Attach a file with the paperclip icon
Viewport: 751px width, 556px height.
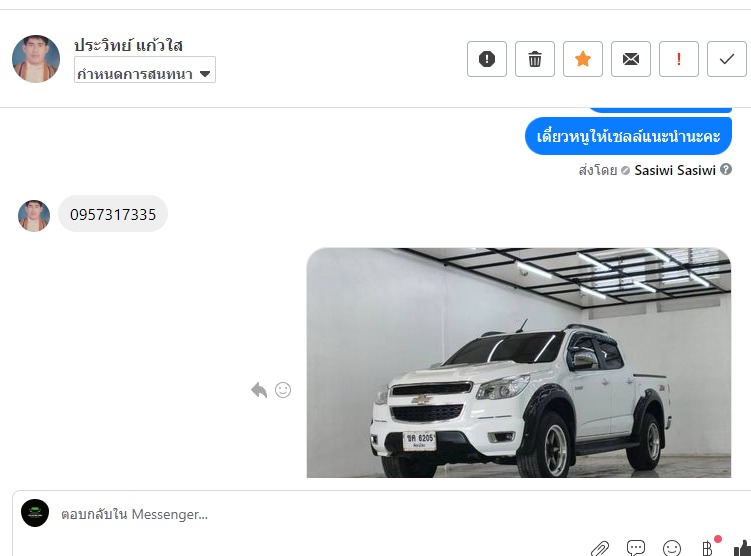[600, 548]
